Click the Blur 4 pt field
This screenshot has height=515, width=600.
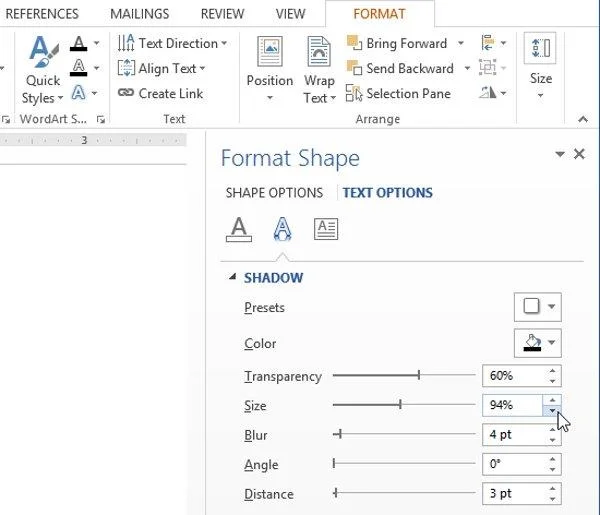(x=513, y=434)
